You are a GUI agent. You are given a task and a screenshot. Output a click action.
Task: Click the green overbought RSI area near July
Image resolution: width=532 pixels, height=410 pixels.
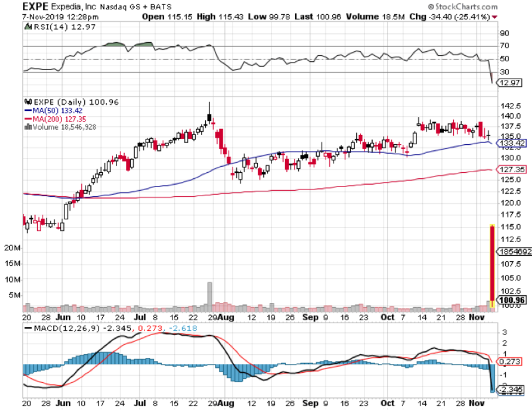pyautogui.click(x=145, y=43)
